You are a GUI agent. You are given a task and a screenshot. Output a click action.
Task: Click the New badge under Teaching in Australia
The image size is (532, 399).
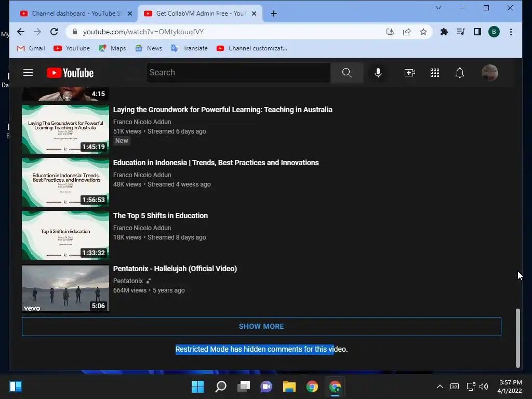point(122,140)
